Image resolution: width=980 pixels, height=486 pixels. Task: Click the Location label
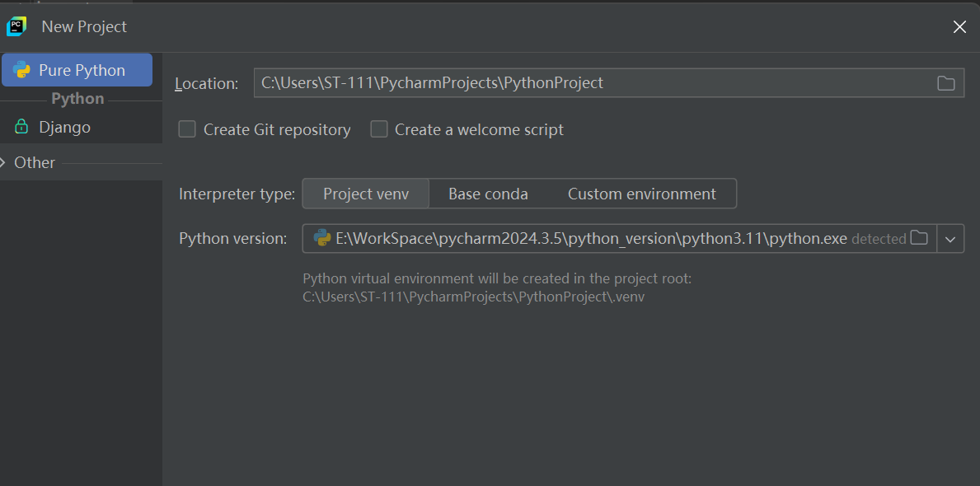tap(207, 84)
